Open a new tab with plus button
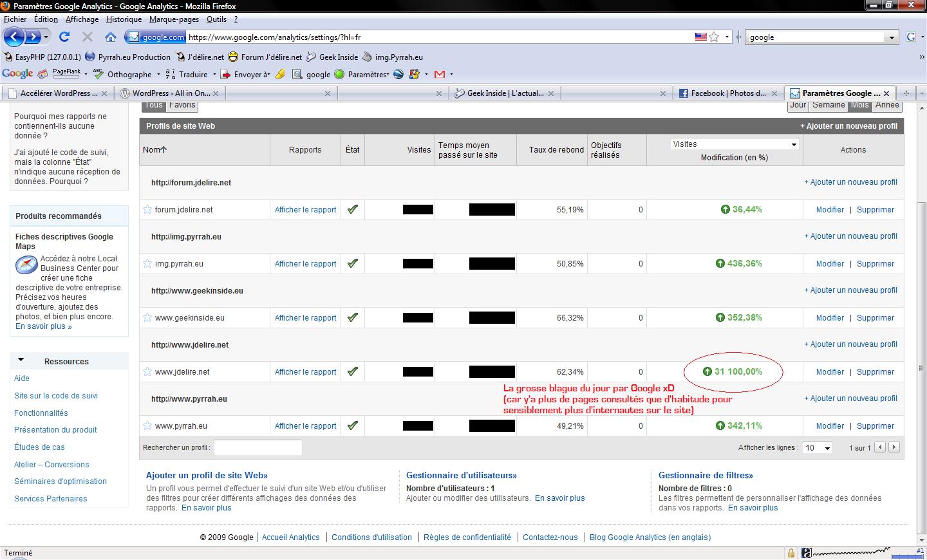 coord(906,93)
